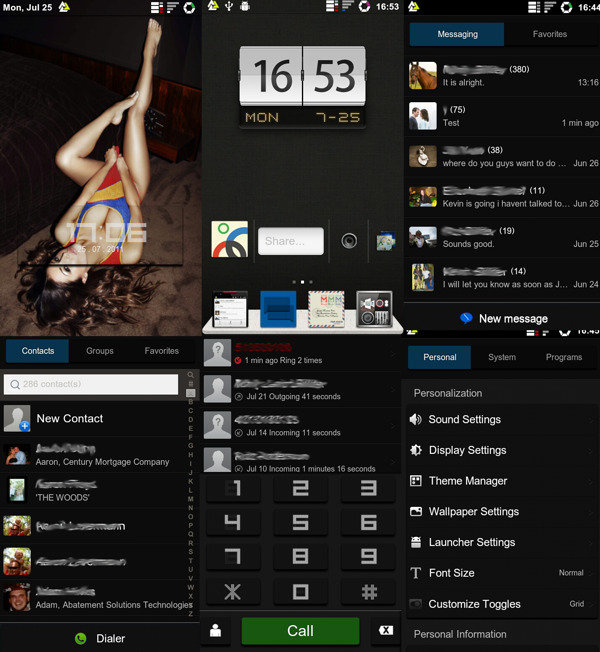Screen dimensions: 600x652
Task: Open Sound Settings
Action: [x=502, y=420]
